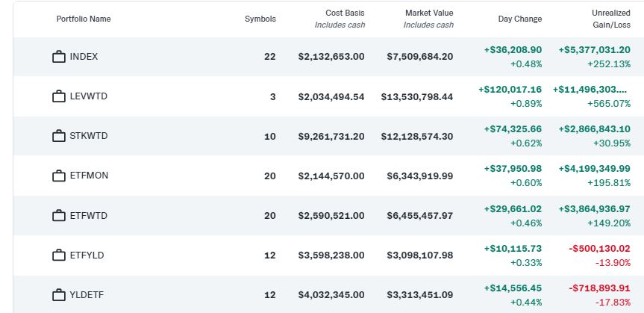Sort by Day Change column header
Viewport: 644px width, 313px height.
(519, 19)
